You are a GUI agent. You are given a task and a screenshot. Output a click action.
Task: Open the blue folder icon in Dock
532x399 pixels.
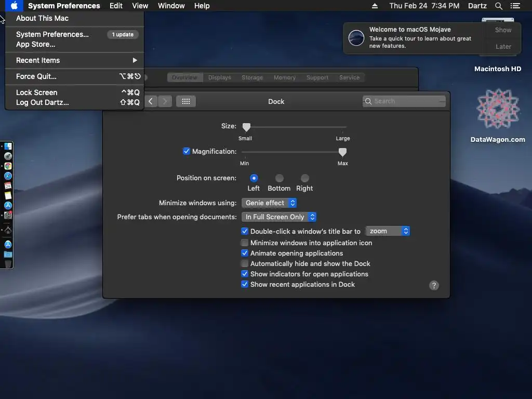[8, 255]
